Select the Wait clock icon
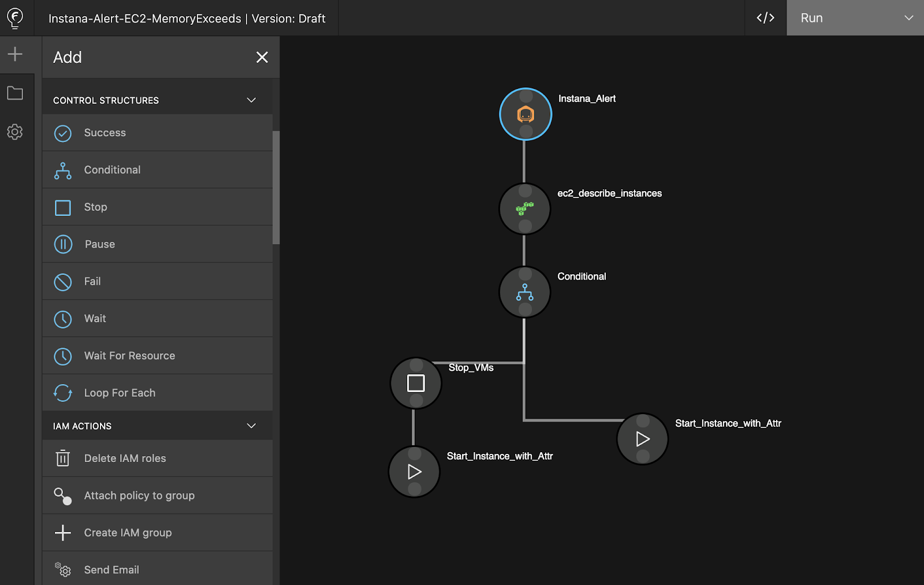The height and width of the screenshot is (585, 924). click(63, 319)
